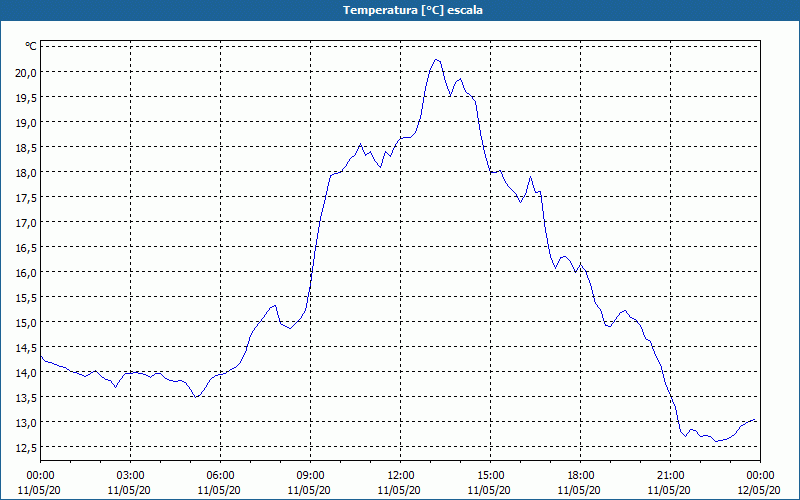The height and width of the screenshot is (500, 800).
Task: Click the 18:00 time axis label
Action: (580, 475)
